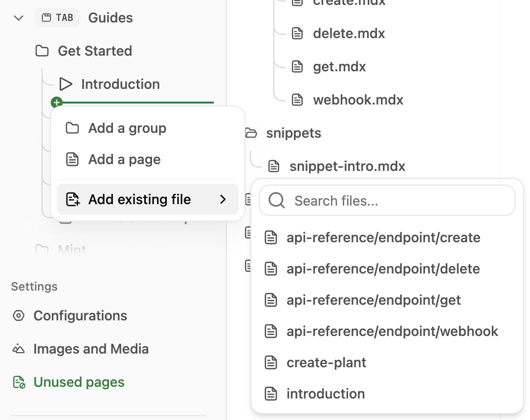The image size is (530, 420).
Task: Click the snippets folder icon
Action: click(x=251, y=132)
